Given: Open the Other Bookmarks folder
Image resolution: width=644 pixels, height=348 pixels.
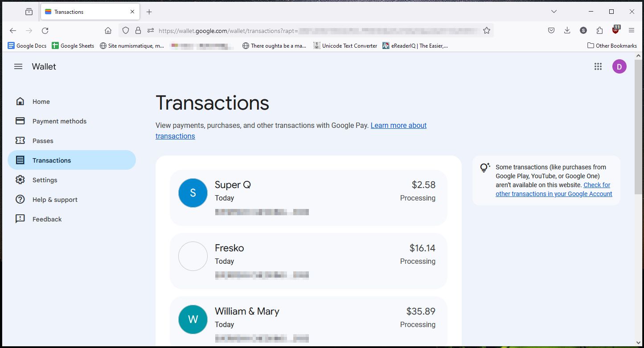Looking at the screenshot, I should (x=612, y=45).
